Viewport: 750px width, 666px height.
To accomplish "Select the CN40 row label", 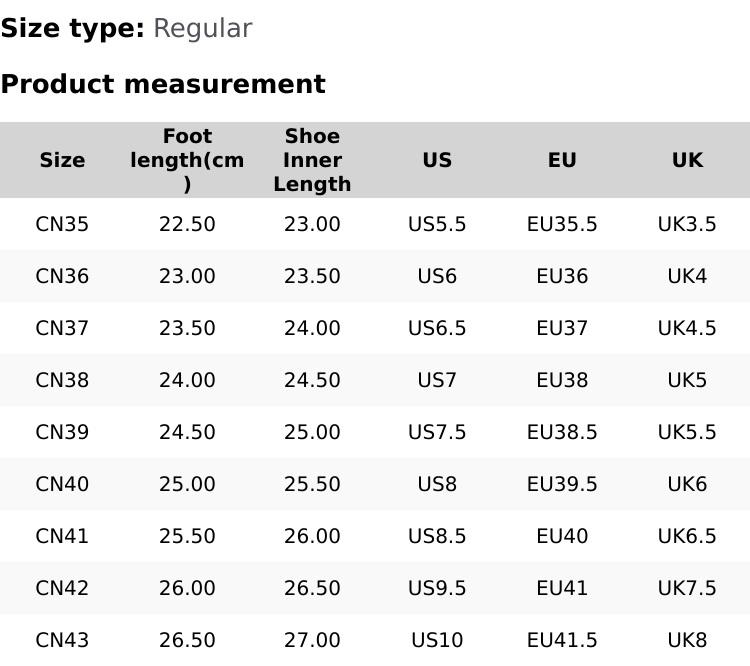I will click(62, 484).
